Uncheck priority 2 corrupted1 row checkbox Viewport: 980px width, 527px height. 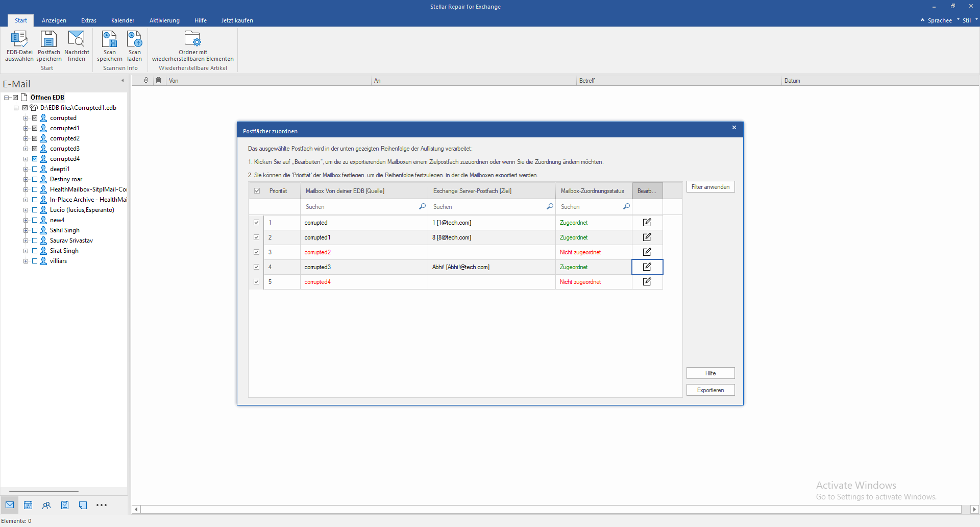pos(257,237)
